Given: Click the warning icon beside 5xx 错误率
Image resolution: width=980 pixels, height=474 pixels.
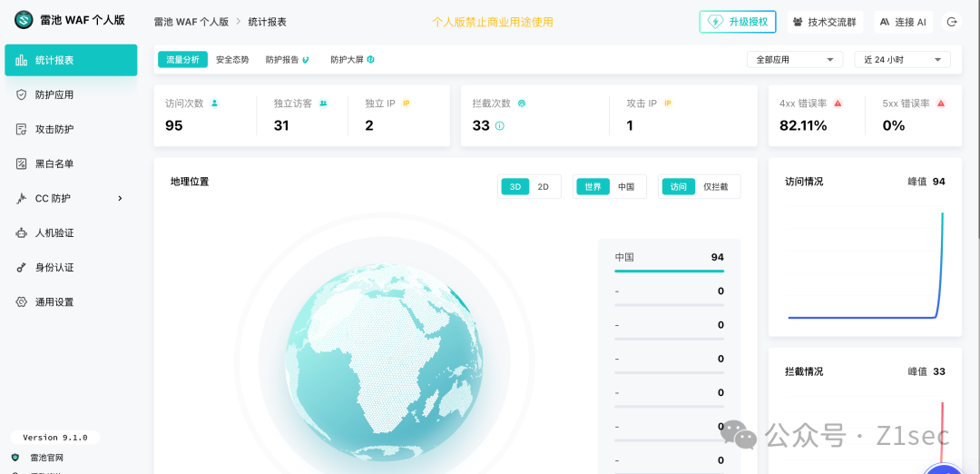Looking at the screenshot, I should pos(941,104).
